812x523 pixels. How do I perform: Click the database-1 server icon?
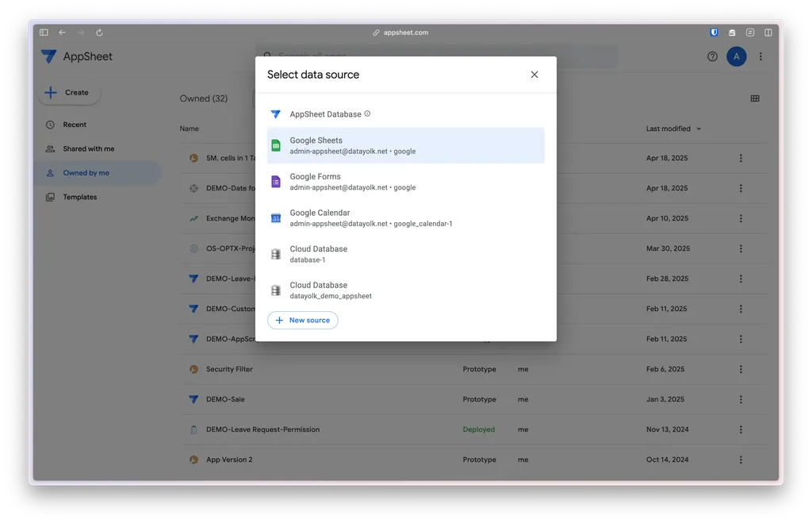[x=276, y=254]
